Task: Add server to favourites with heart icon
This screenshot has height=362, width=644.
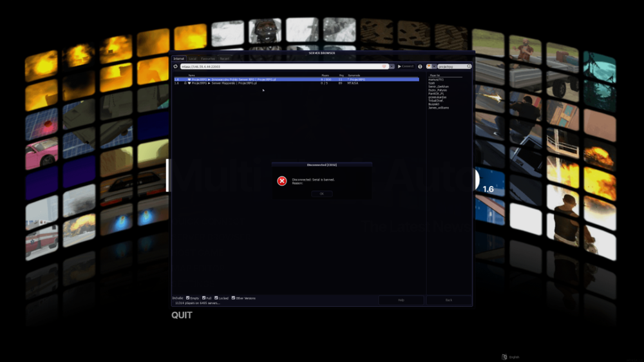Action: pos(384,66)
